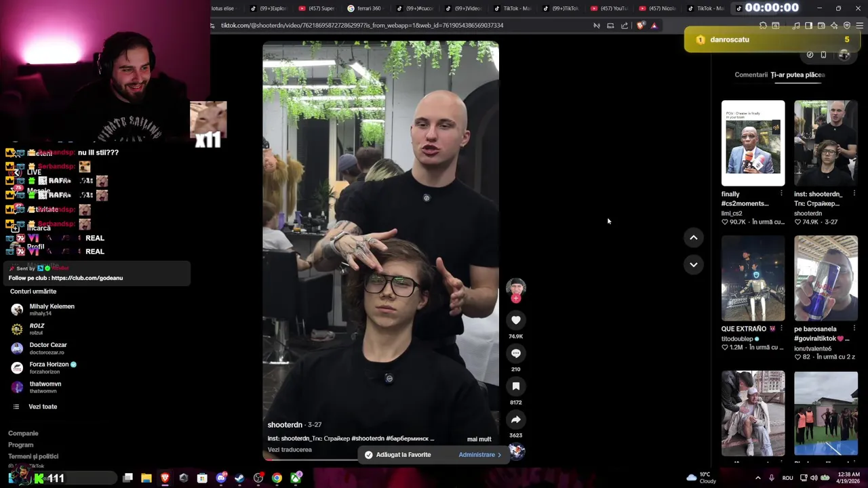Click the browser address bar URL
Viewport: 868px width, 488px height.
[361, 26]
